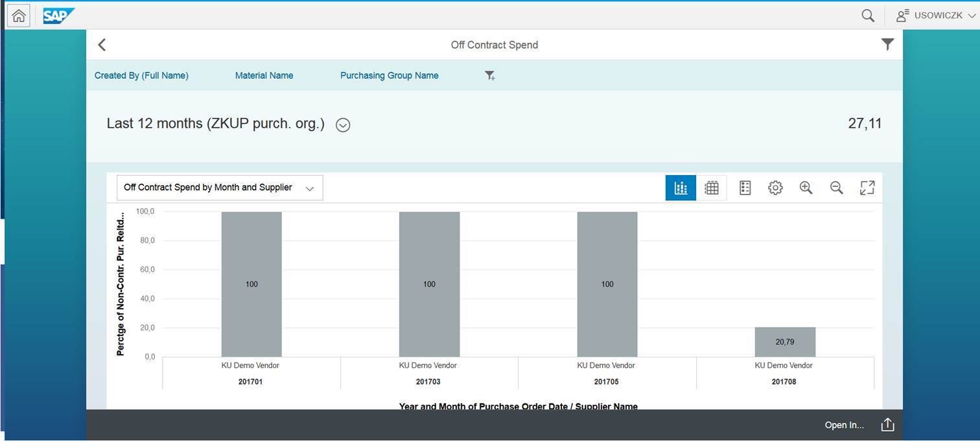Viewport: 980px width, 441px height.
Task: Zoom out of the chart
Action: [x=836, y=187]
